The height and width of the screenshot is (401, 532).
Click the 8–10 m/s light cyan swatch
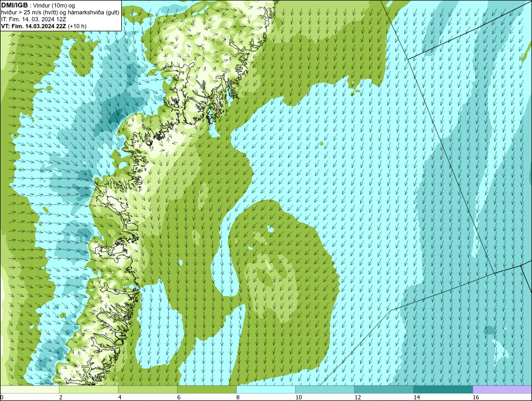266,389
